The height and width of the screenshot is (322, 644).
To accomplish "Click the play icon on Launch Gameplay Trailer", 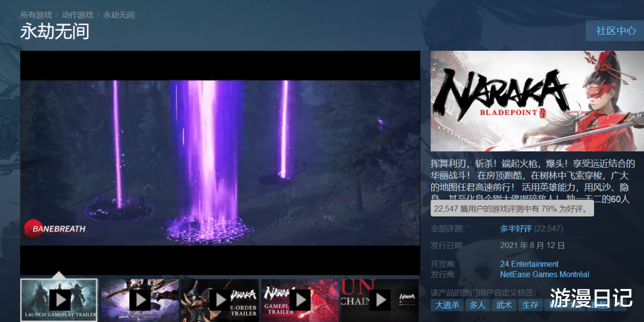I will point(60,300).
